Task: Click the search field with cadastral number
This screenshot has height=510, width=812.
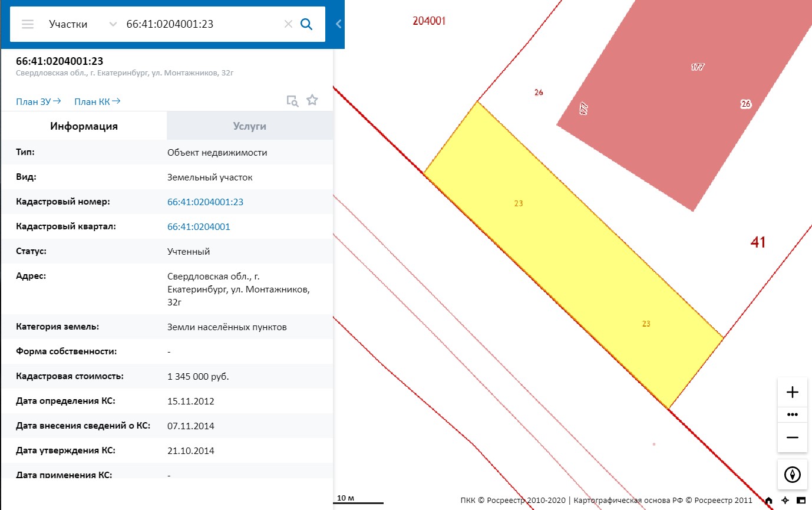Action: [x=200, y=24]
